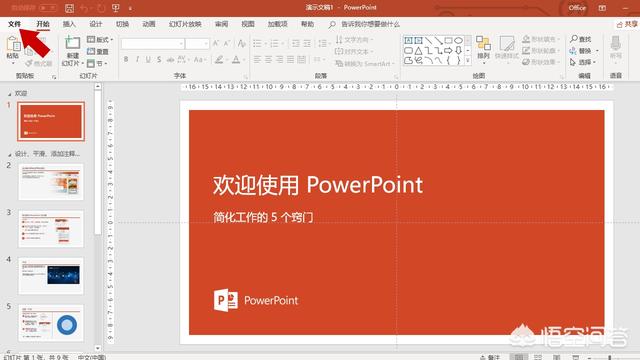Toggle text Shadow (S) formatting
This screenshot has height=360, width=640.
[x=159, y=60]
